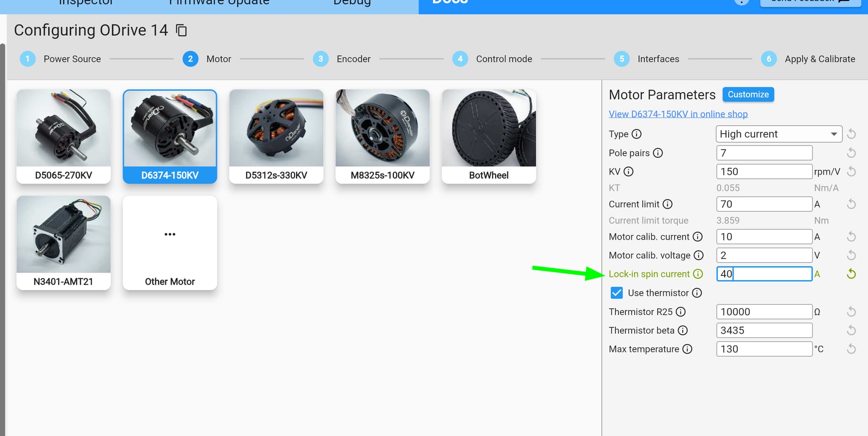The image size is (868, 436).
Task: Reset the Lock-in spin current value
Action: [851, 274]
